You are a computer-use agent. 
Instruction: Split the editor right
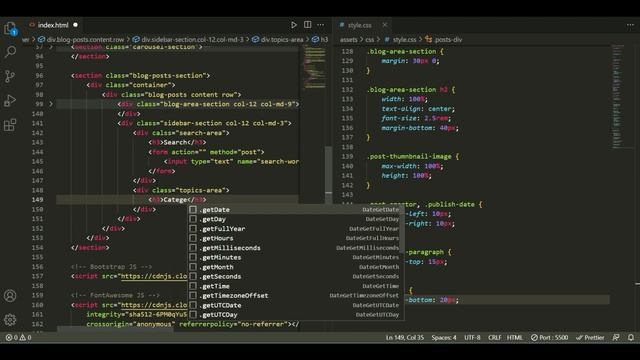[x=307, y=25]
